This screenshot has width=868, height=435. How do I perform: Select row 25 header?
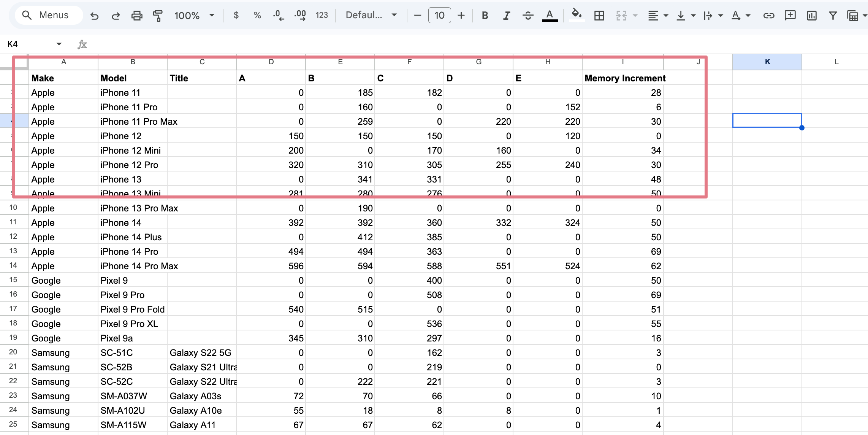pos(14,424)
